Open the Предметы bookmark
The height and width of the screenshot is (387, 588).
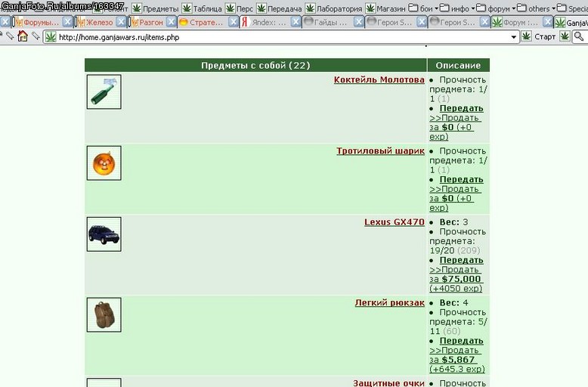point(155,8)
